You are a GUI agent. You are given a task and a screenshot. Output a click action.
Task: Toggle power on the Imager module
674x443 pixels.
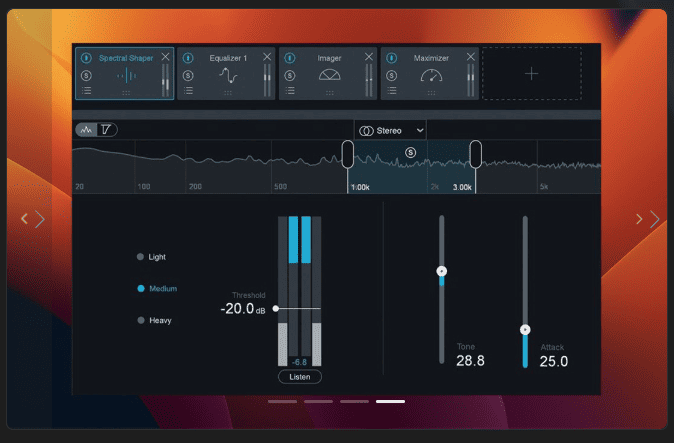coord(290,58)
